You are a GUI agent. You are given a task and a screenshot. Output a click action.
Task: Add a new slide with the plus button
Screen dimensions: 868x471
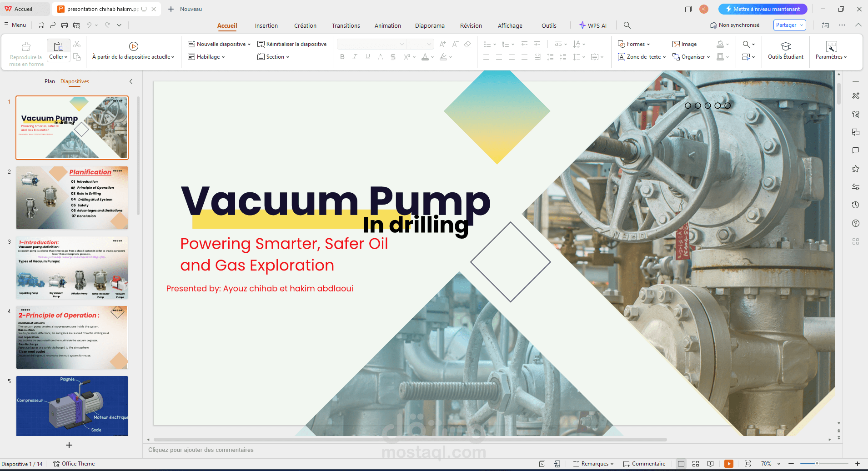coord(69,445)
